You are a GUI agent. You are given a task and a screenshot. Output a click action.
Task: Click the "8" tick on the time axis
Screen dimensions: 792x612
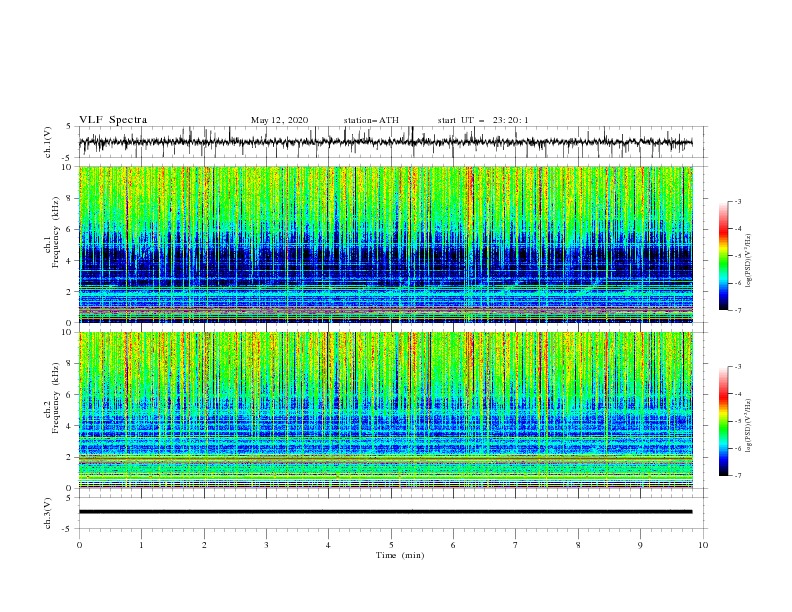578,545
